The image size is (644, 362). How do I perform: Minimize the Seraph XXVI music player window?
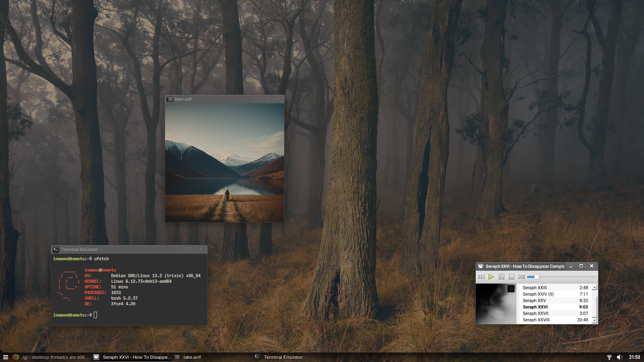(571, 266)
